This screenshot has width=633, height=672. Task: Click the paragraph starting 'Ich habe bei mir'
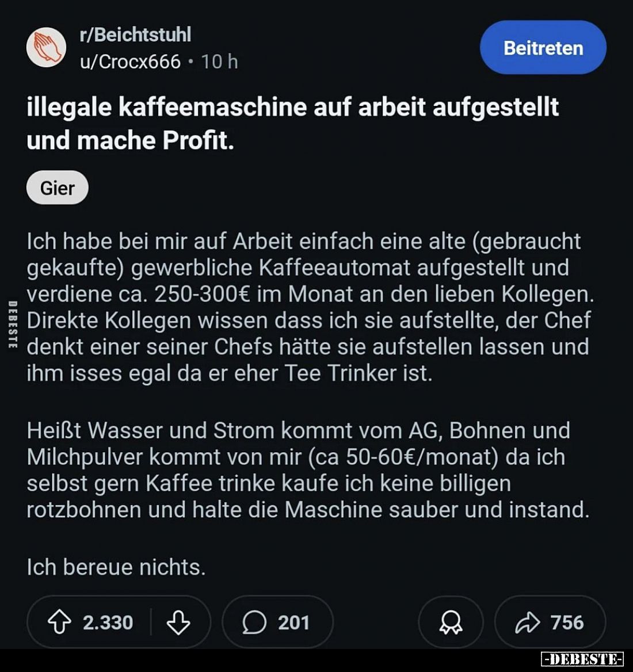point(308,307)
